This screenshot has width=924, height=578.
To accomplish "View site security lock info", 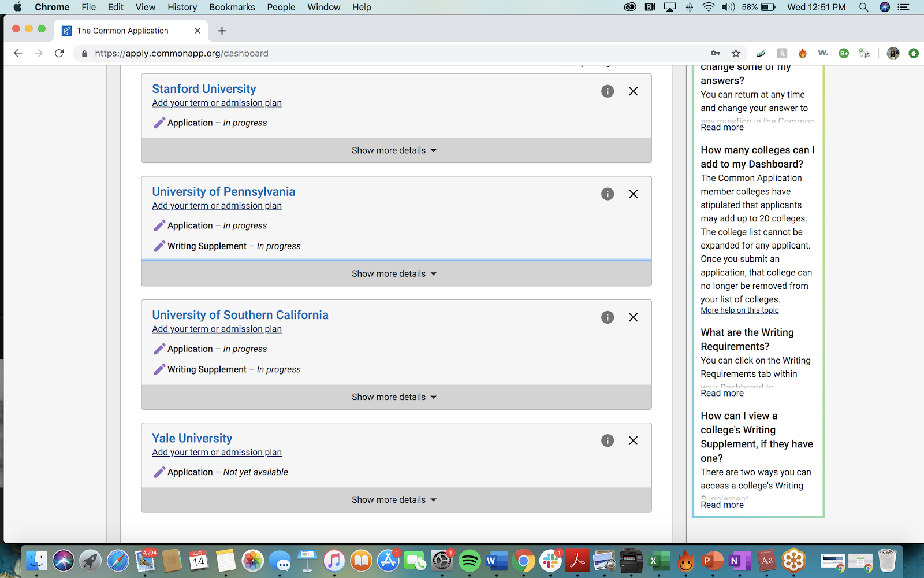I will (85, 53).
